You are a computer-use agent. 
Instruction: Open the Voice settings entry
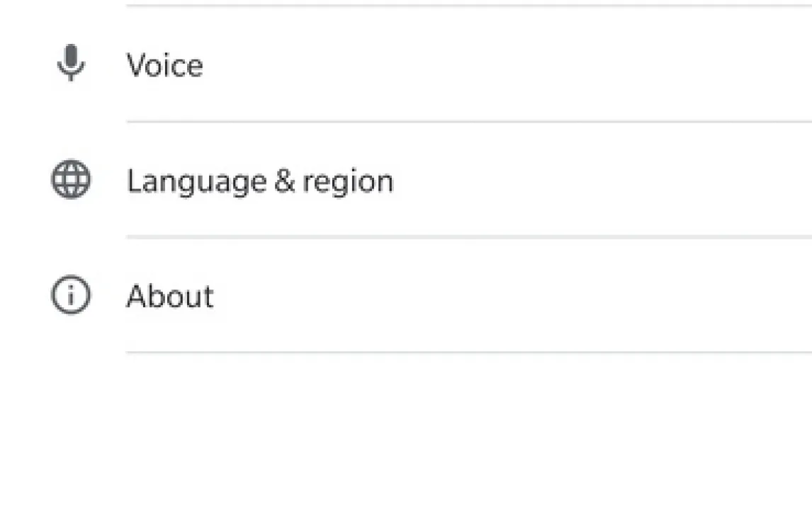[x=164, y=65]
